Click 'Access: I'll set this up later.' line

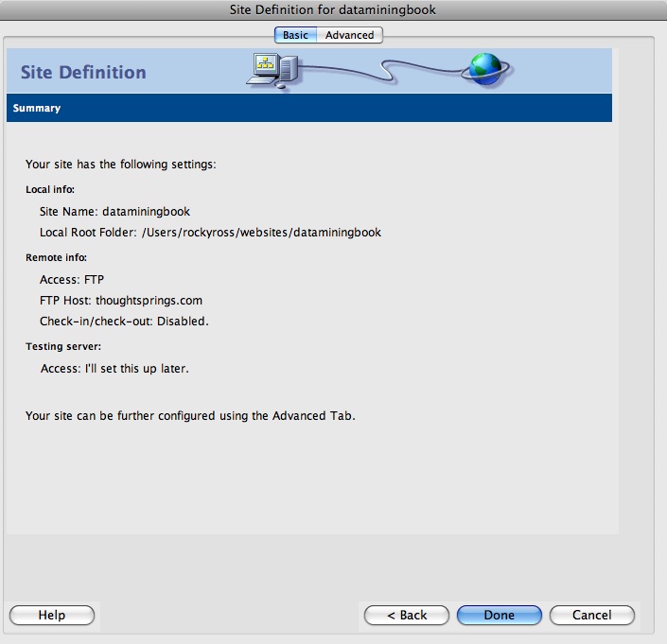(x=114, y=369)
